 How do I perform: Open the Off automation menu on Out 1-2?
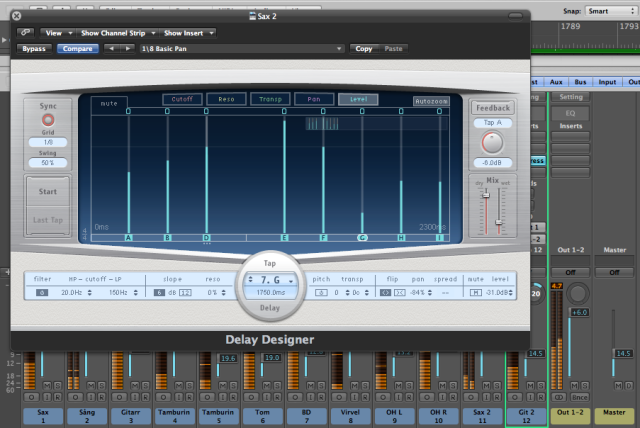pos(570,272)
